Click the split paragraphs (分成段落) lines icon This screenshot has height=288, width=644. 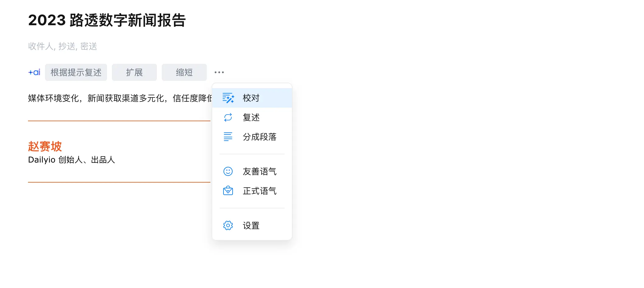pyautogui.click(x=228, y=137)
